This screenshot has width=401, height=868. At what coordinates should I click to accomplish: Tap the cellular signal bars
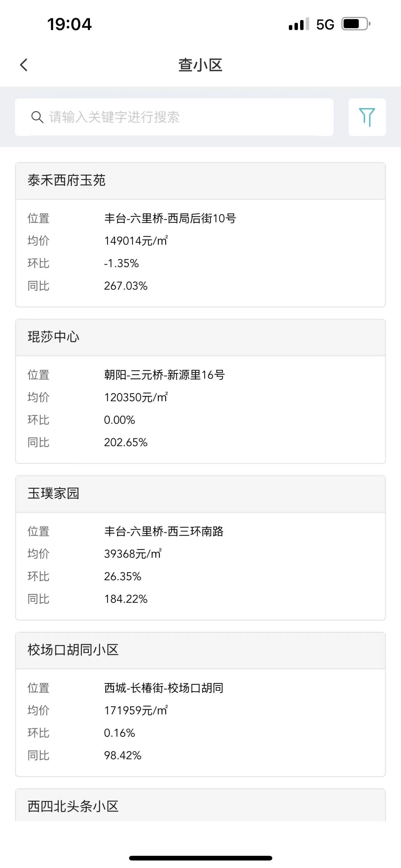click(x=299, y=24)
